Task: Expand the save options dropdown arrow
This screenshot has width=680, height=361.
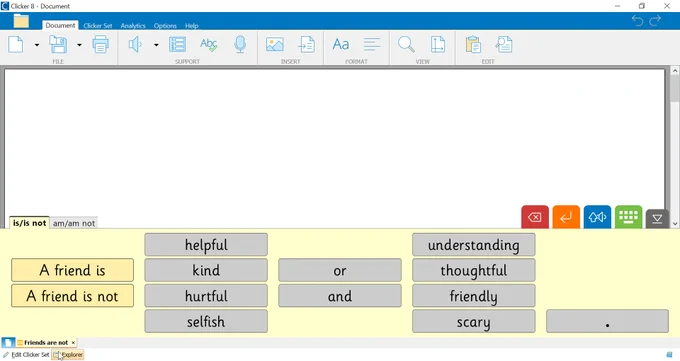Action: click(79, 45)
